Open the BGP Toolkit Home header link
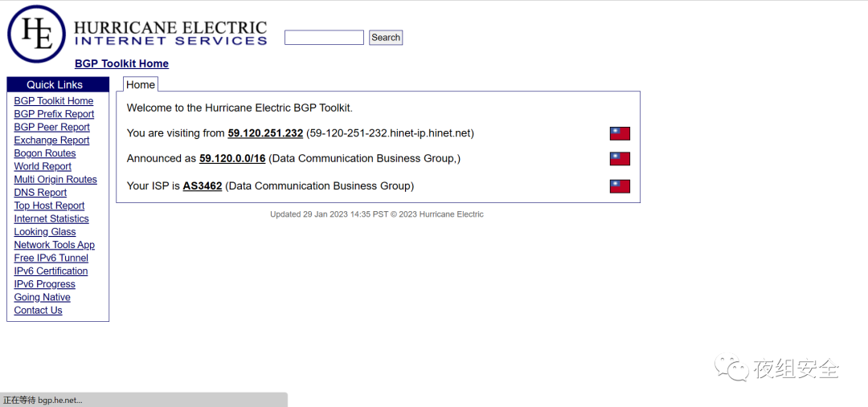 [122, 63]
